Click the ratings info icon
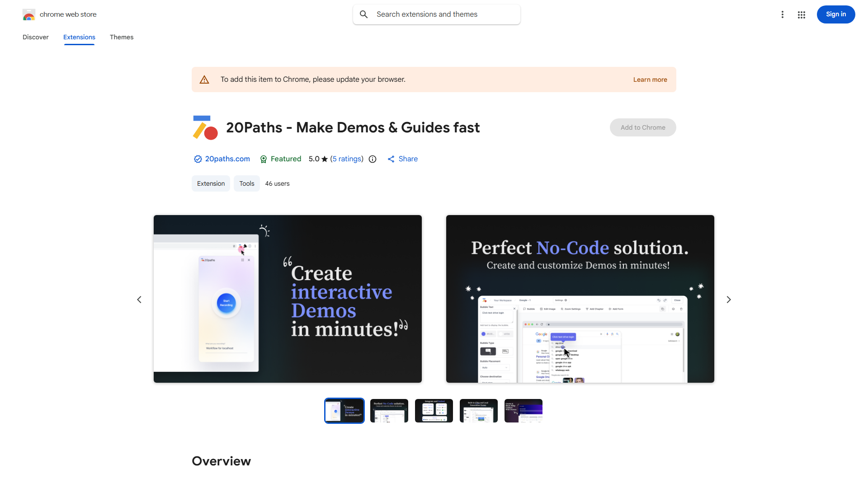The image size is (868, 488). pos(373,159)
